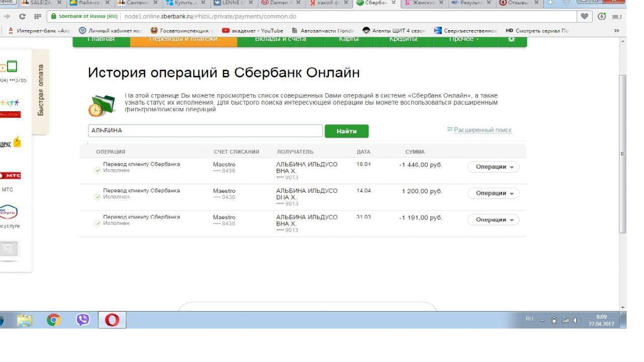Open new browser tab with plus button
Screen dimensions: 644x362
[x=550, y=3]
